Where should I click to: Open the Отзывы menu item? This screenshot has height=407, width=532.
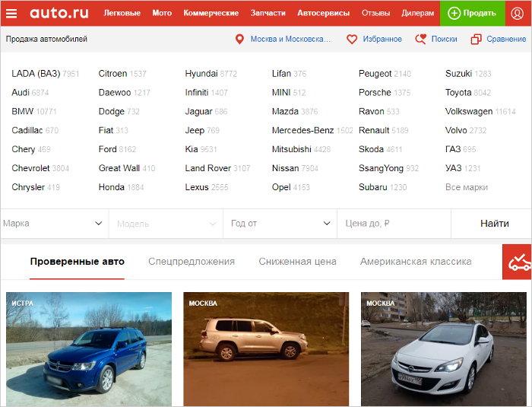375,13
